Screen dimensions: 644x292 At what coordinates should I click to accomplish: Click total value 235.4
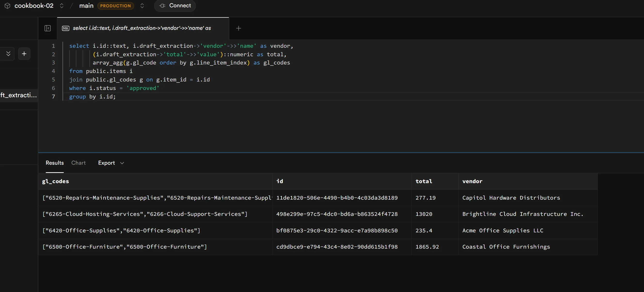point(424,230)
